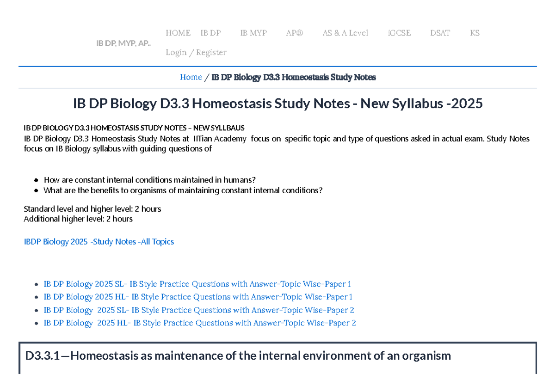Select the IB MYP menu item
This screenshot has height=392, width=555.
click(253, 33)
